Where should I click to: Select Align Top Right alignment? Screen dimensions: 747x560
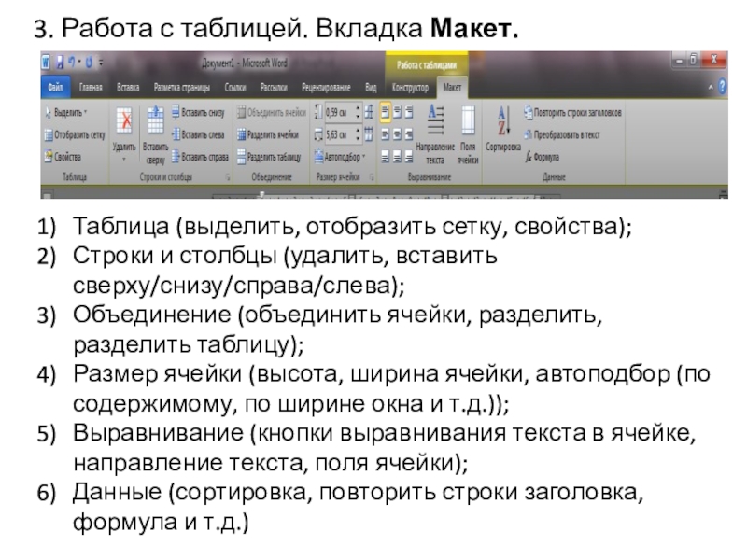click(409, 112)
